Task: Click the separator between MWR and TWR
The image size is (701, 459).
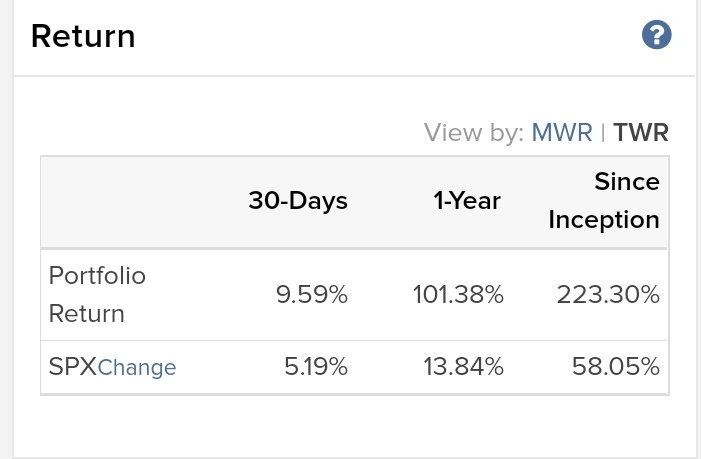Action: (x=603, y=132)
